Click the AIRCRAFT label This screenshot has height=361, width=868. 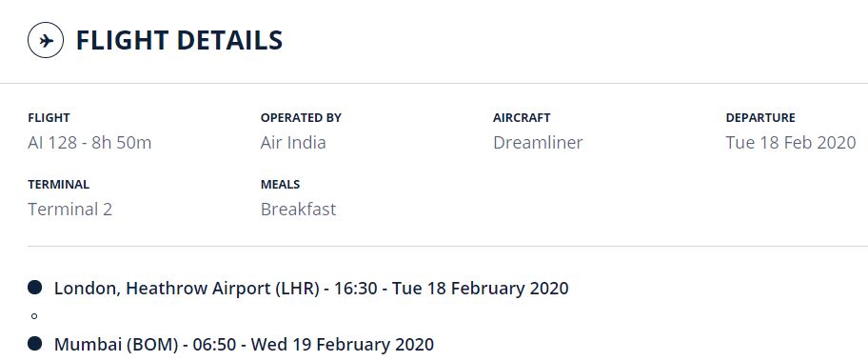click(522, 118)
